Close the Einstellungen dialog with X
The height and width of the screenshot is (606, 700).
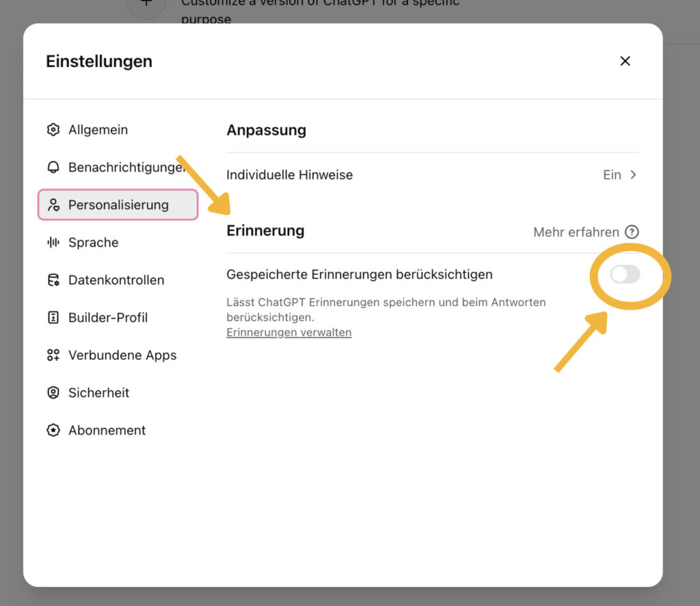[x=625, y=61]
